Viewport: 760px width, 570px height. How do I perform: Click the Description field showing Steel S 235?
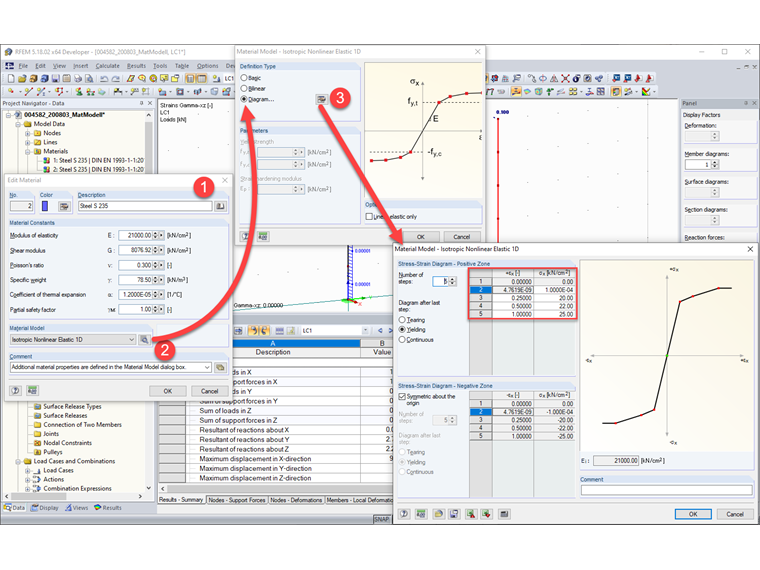coord(145,206)
